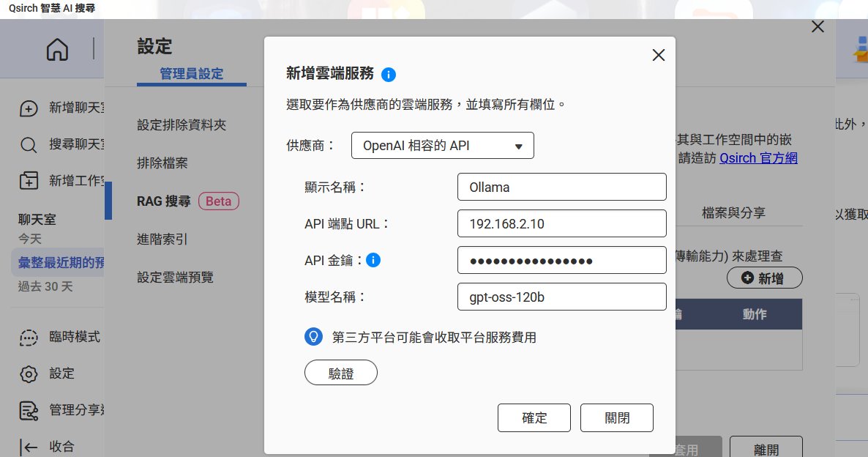Open temporary mode chat bubble icon

point(29,338)
